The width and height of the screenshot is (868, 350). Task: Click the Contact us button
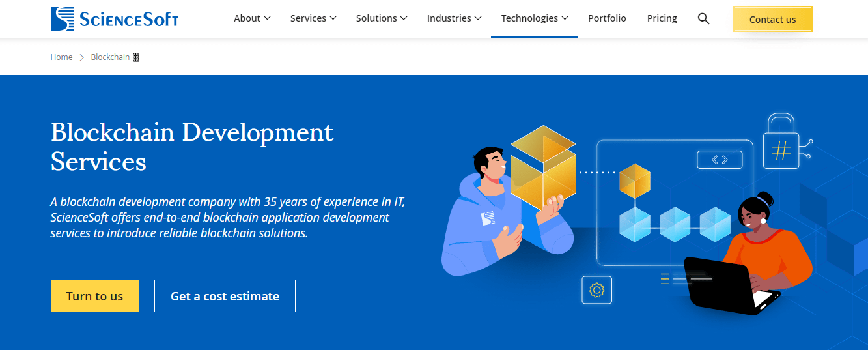pyautogui.click(x=773, y=19)
